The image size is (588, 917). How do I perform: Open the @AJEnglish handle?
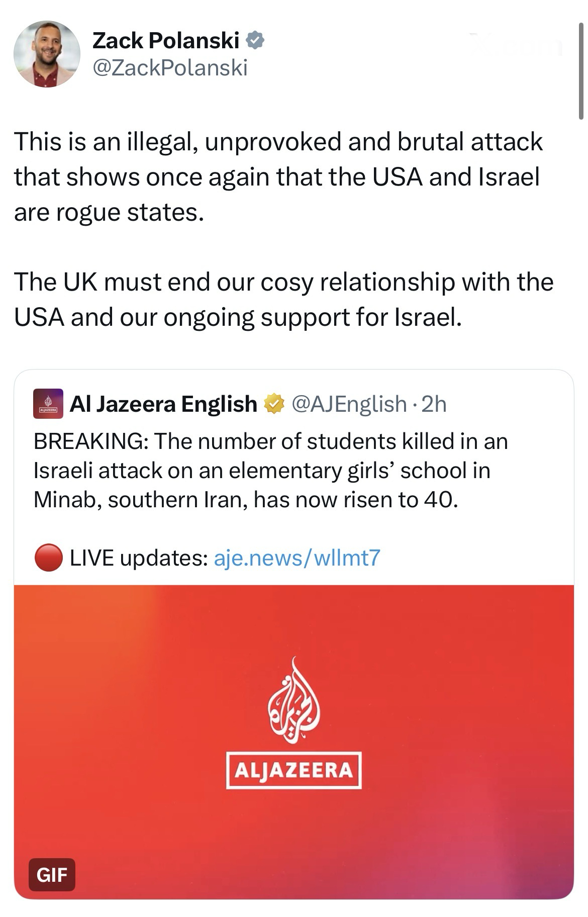click(x=349, y=404)
